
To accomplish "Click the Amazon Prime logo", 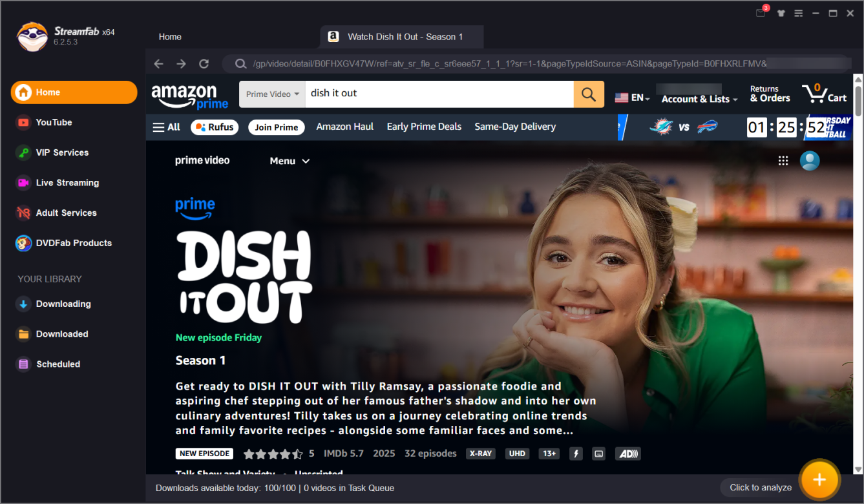I will tap(190, 96).
